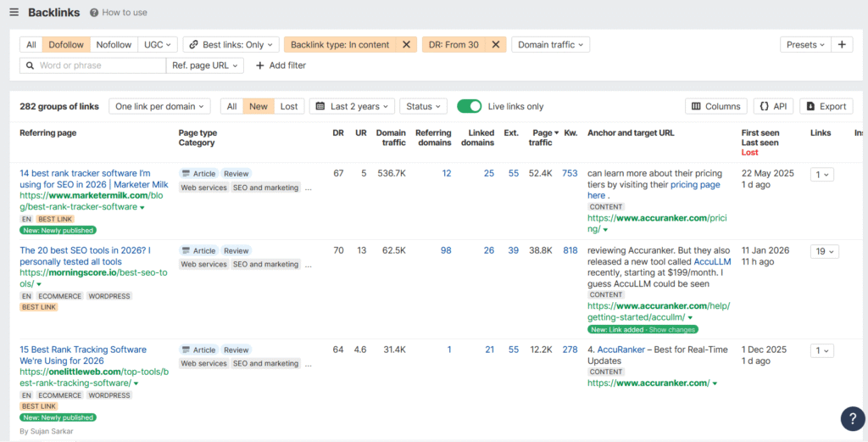The width and height of the screenshot is (868, 442).
Task: Open the Ref. page URL dropdown
Action: [205, 65]
